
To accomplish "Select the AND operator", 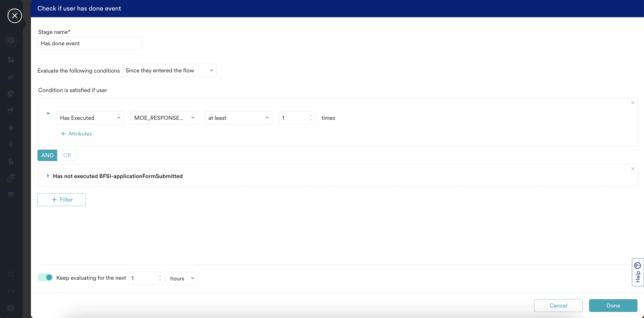I will pyautogui.click(x=47, y=155).
